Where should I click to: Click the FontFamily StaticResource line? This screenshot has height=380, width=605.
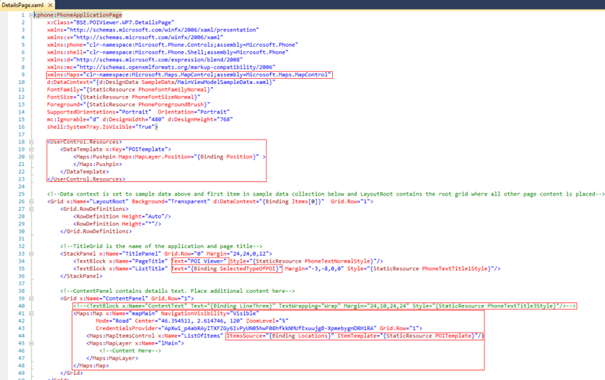130,90
